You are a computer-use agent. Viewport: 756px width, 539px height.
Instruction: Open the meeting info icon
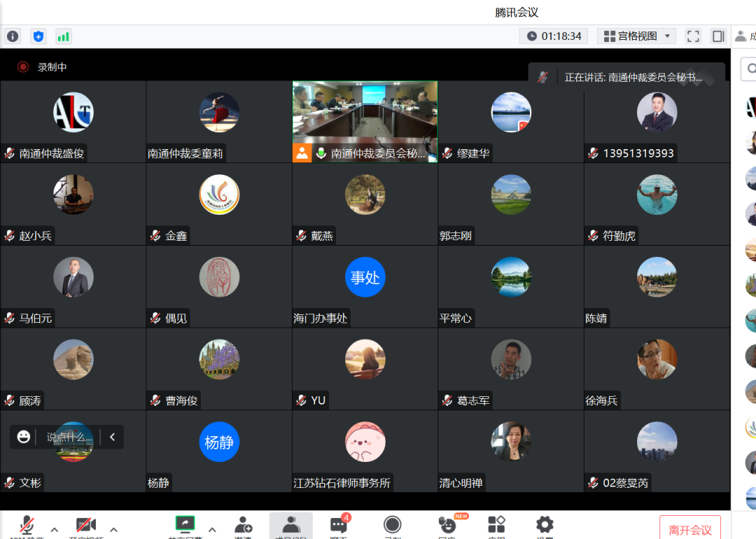[x=13, y=36]
